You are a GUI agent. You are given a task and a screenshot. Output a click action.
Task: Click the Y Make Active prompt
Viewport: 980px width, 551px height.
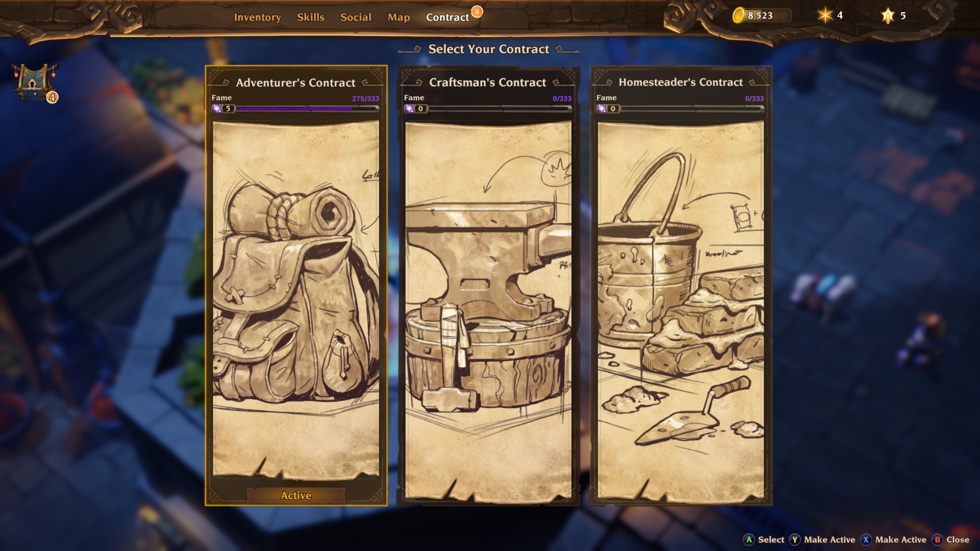coord(822,540)
